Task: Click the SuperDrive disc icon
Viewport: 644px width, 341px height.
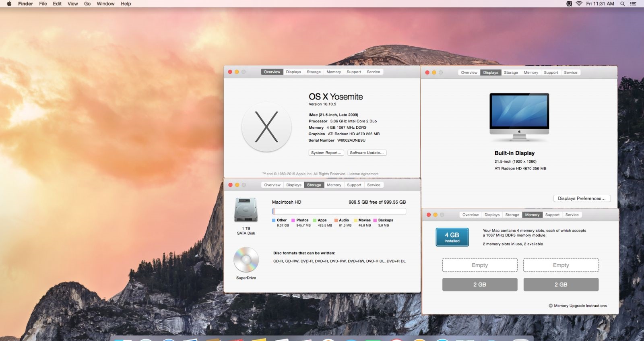Action: [x=246, y=260]
